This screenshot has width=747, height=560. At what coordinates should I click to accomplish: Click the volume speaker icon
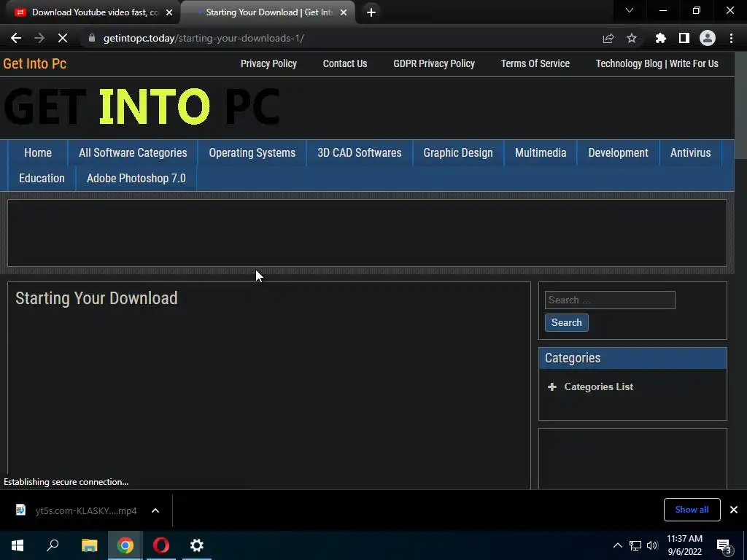[652, 545]
